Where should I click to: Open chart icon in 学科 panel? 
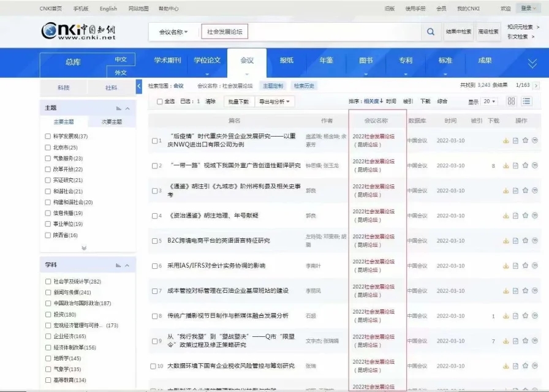[118, 265]
